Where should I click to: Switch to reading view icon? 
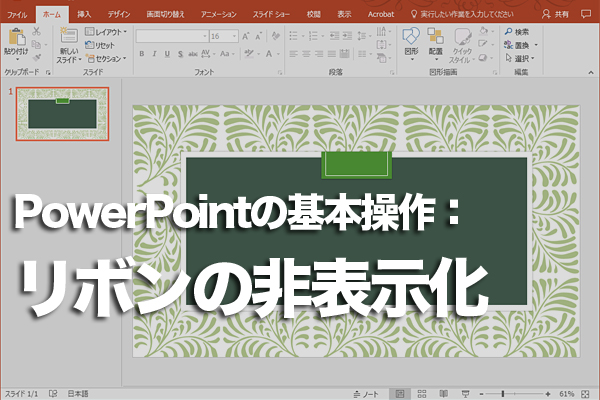[443, 394]
